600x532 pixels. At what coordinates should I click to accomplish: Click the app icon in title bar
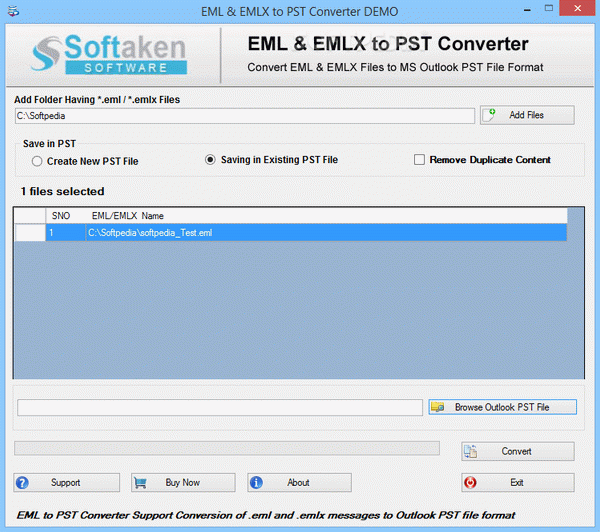click(x=13, y=11)
